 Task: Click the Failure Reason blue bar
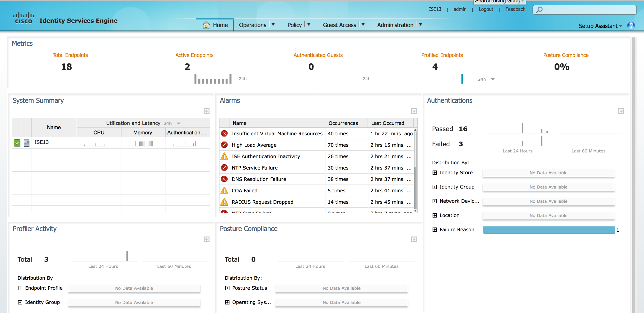point(549,230)
